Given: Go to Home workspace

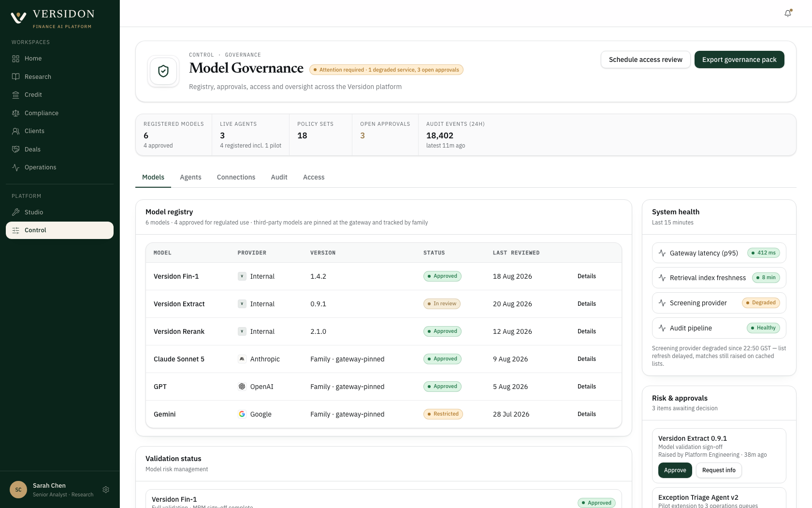Looking at the screenshot, I should click(x=59, y=59).
